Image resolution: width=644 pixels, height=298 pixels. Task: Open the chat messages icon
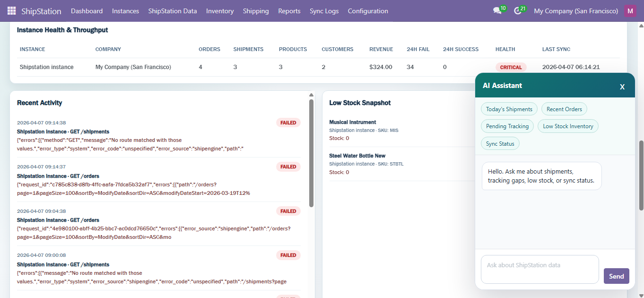497,11
